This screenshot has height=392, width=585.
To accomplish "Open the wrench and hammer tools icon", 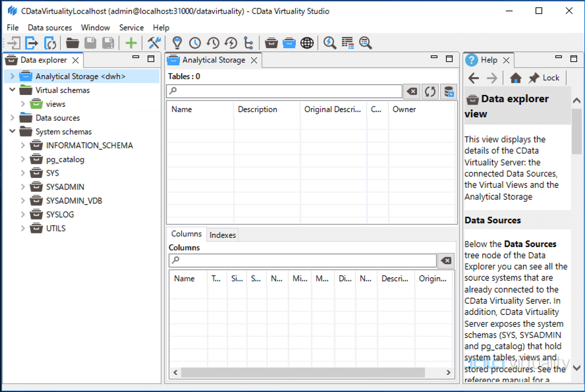I will pyautogui.click(x=154, y=43).
